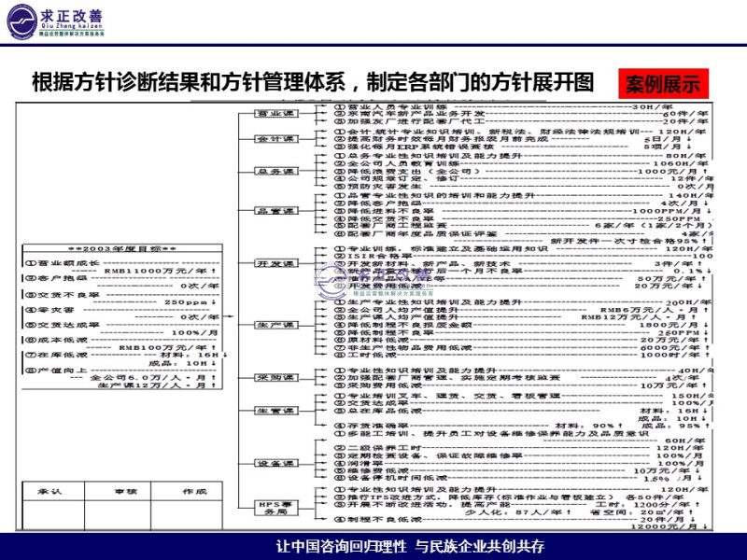Click the circular watermark logo in the diagram center
The width and height of the screenshot is (747, 560).
tap(333, 278)
